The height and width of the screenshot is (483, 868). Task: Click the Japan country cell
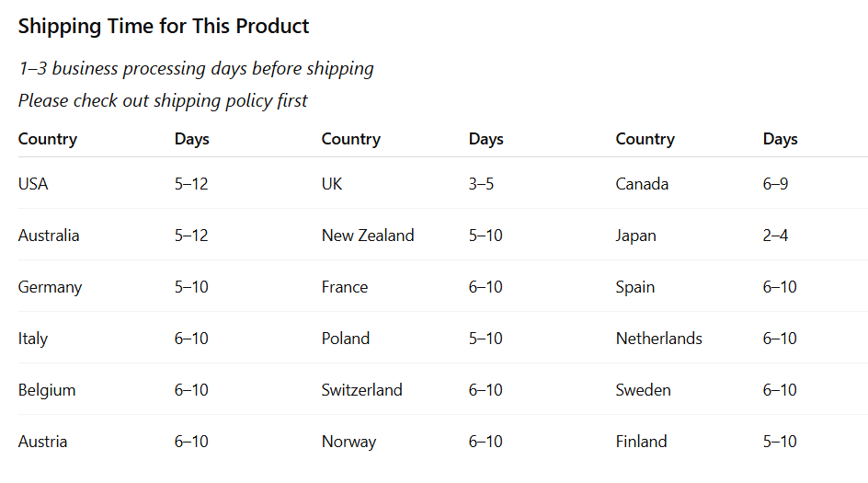pyautogui.click(x=635, y=236)
